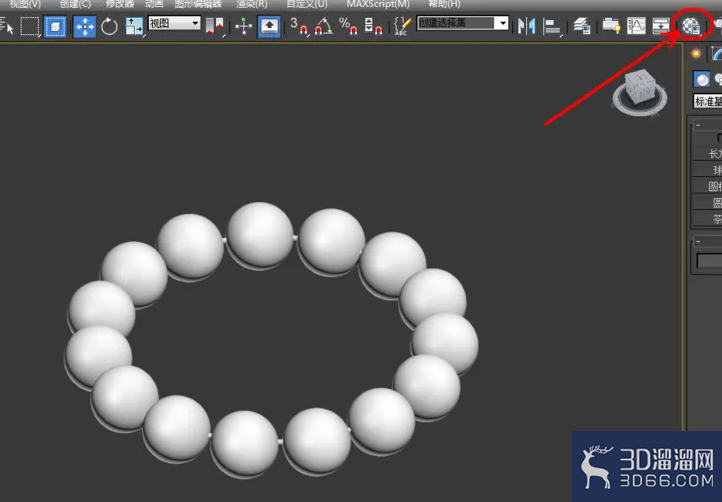Toggle Window/Crossing selection mode
This screenshot has height=502, width=722.
point(55,26)
